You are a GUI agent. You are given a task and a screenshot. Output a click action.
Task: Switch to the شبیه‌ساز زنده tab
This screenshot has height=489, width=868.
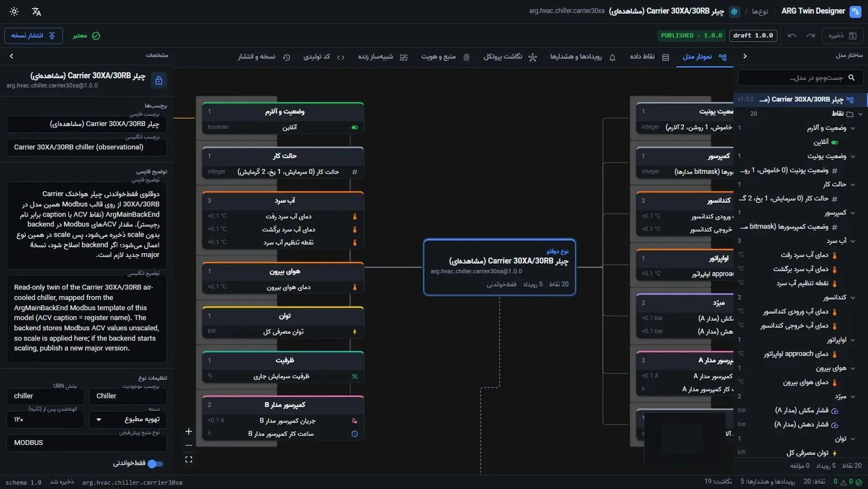383,56
